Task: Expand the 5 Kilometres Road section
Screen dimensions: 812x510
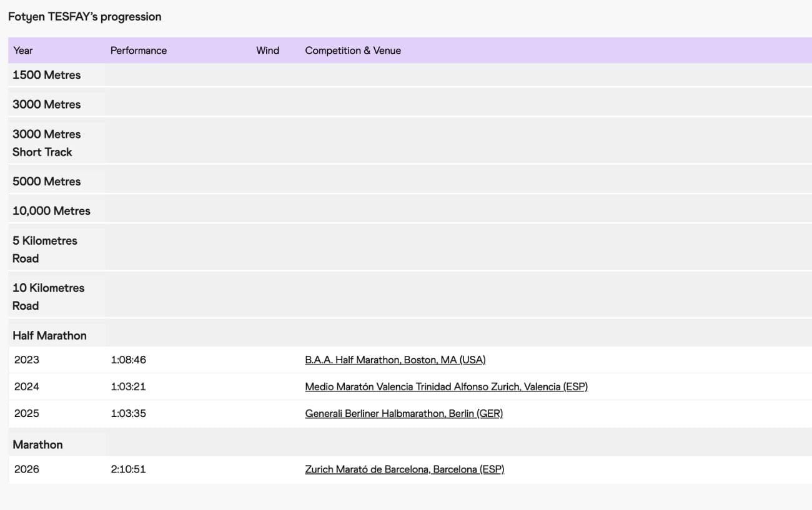Action: pyautogui.click(x=44, y=249)
